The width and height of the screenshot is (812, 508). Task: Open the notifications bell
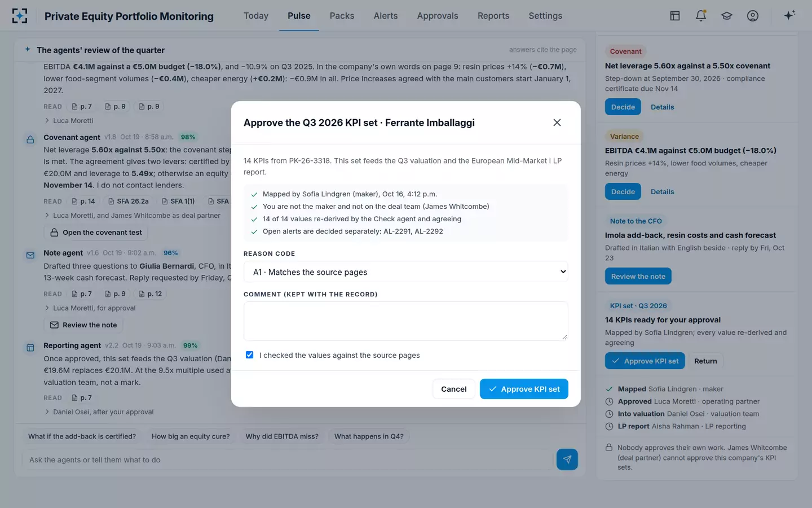701,16
